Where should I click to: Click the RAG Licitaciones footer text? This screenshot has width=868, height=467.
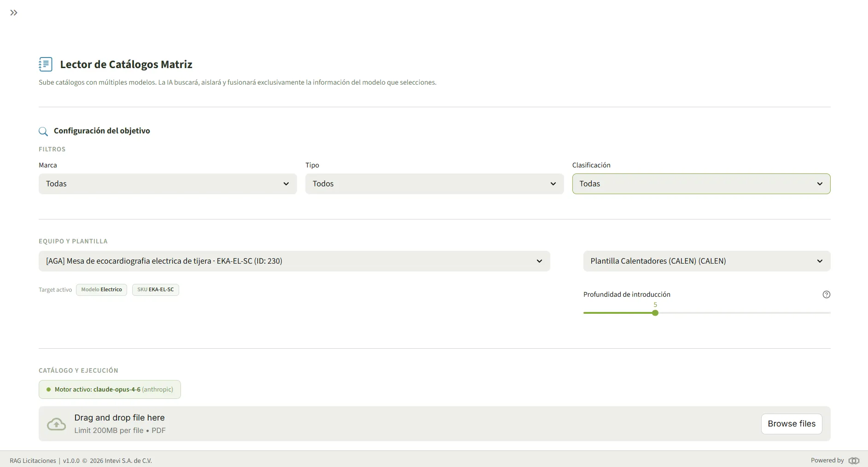33,461
